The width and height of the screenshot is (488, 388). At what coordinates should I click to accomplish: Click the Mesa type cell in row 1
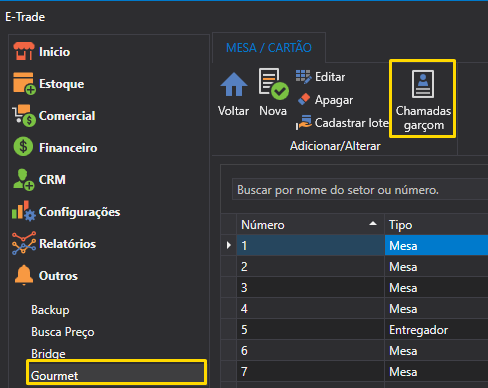436,245
